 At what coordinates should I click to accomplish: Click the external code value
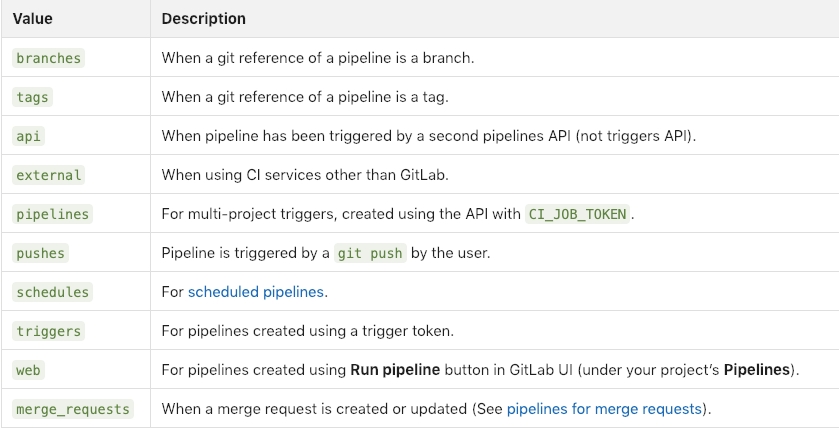[x=48, y=175]
